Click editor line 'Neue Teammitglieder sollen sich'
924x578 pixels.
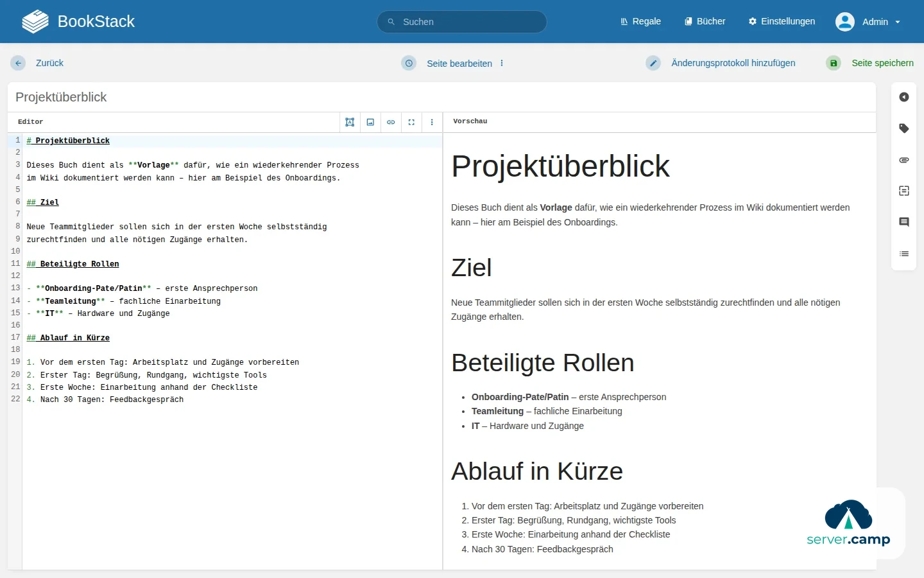(176, 227)
